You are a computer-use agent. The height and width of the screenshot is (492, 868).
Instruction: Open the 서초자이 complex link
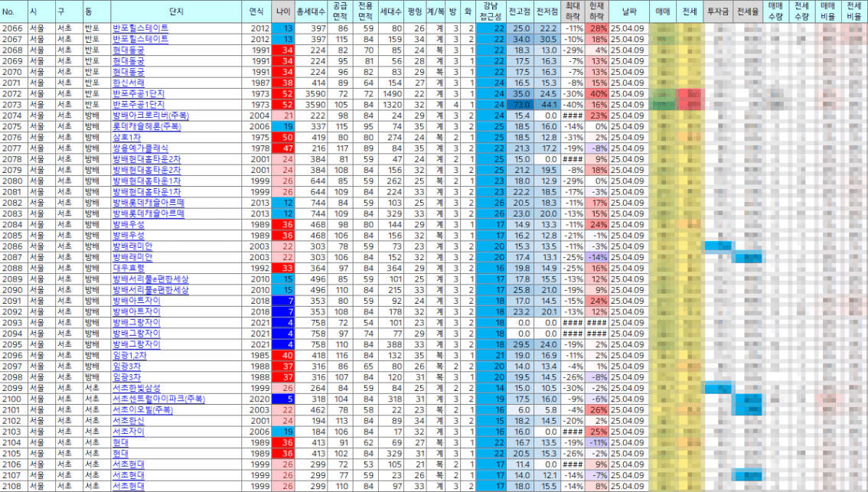coord(129,432)
